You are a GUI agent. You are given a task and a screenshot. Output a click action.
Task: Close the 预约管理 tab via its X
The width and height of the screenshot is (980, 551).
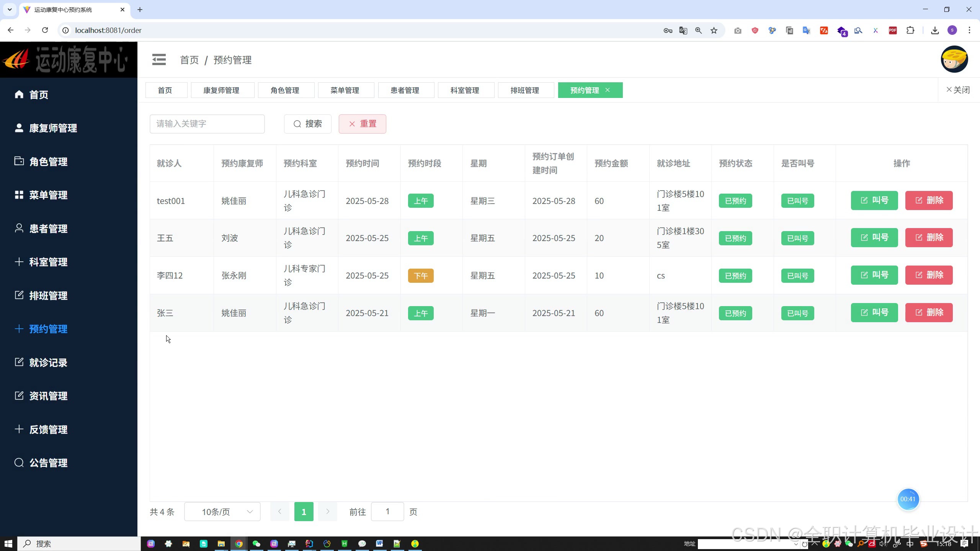(608, 90)
